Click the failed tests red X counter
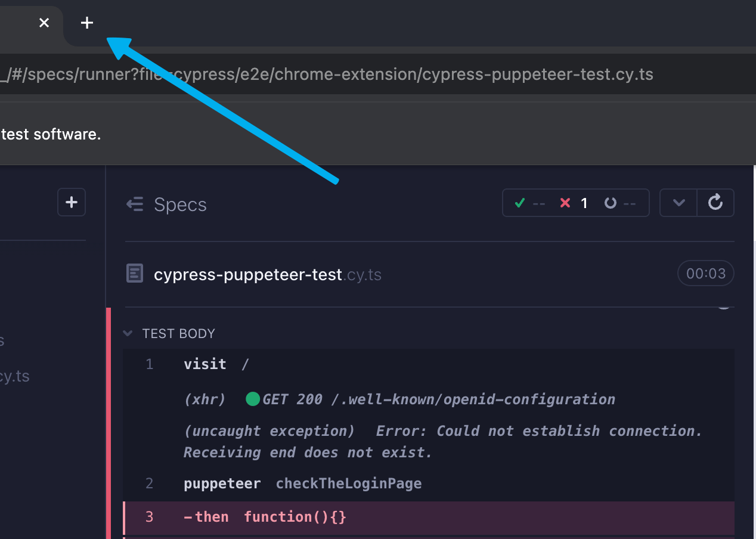756x539 pixels. point(574,203)
